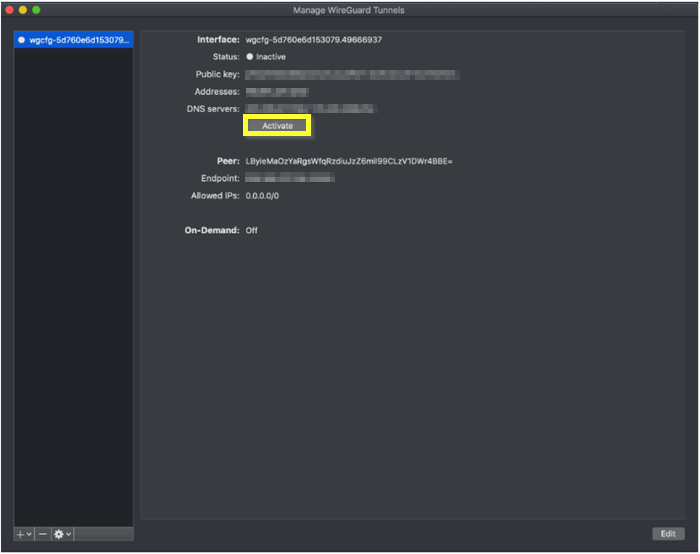Viewport: 700px width, 554px height.
Task: Click the Allowed IPs 0.0.0.0/0 value
Action: (262, 196)
